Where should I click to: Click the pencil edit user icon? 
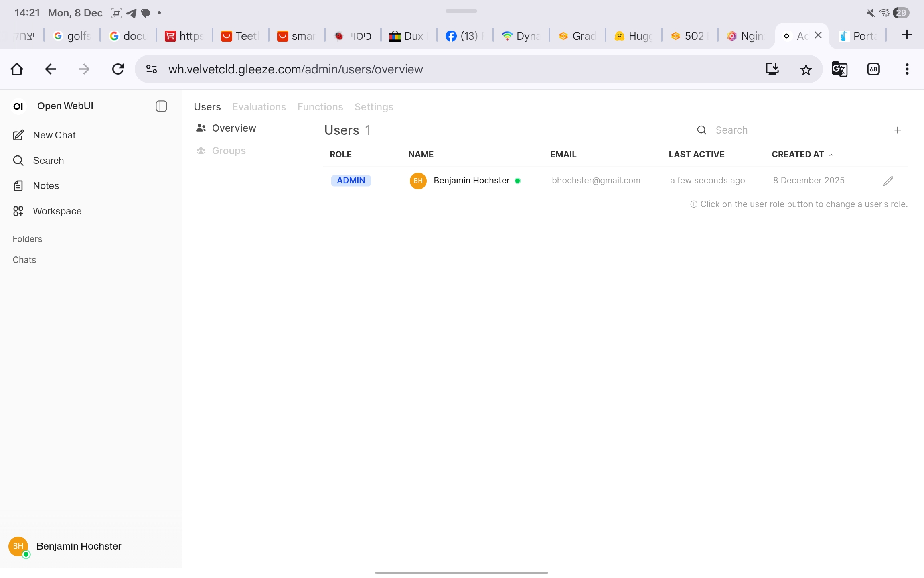pos(888,181)
